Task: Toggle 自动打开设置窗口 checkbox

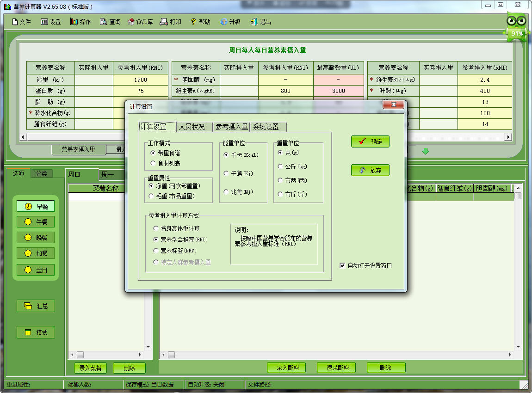Action: tap(342, 265)
